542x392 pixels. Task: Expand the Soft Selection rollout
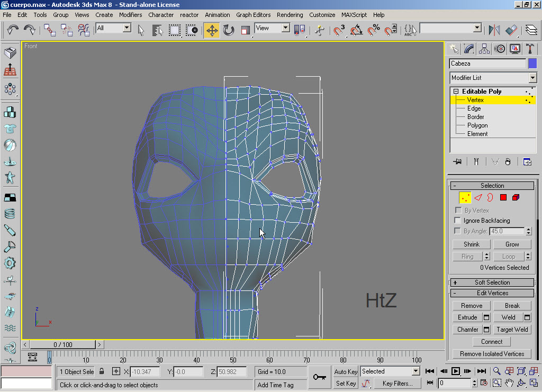[492, 282]
